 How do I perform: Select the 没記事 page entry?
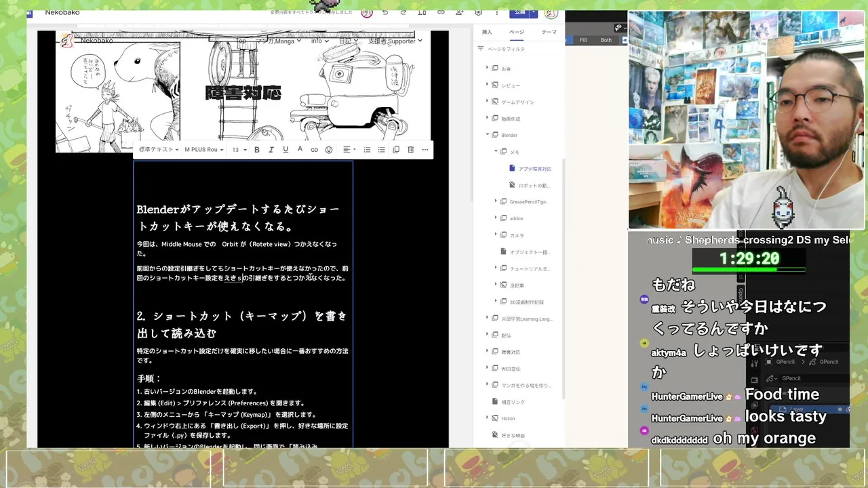[x=517, y=285]
